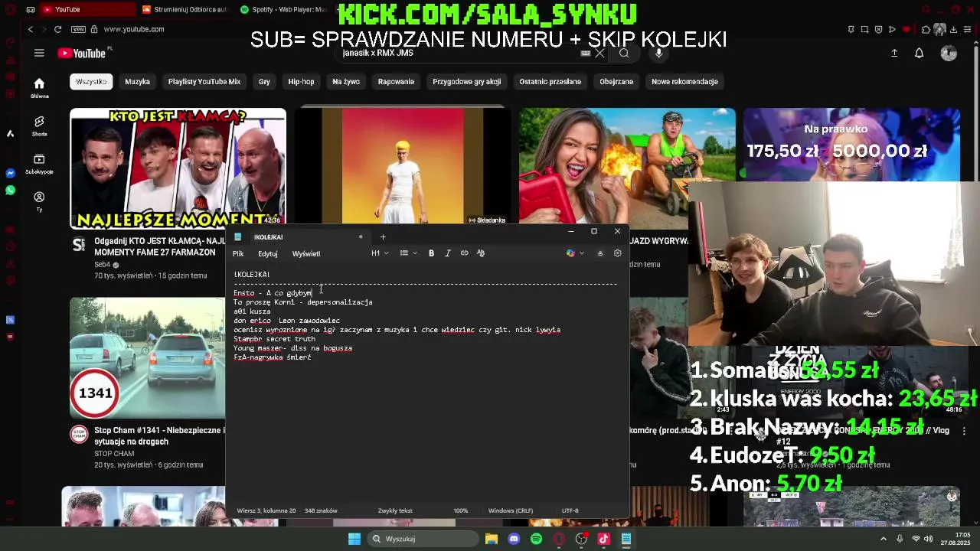The height and width of the screenshot is (551, 980).
Task: Open the Stop Cham #1341 video thumbnail
Action: click(x=147, y=358)
